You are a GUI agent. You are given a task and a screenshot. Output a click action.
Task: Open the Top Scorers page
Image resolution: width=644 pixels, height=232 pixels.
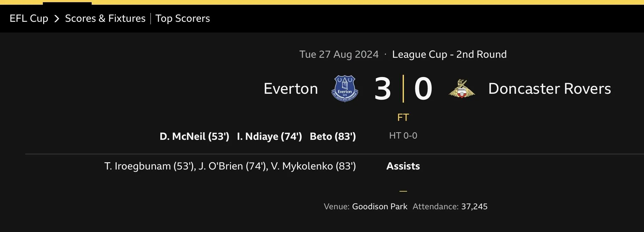point(183,18)
